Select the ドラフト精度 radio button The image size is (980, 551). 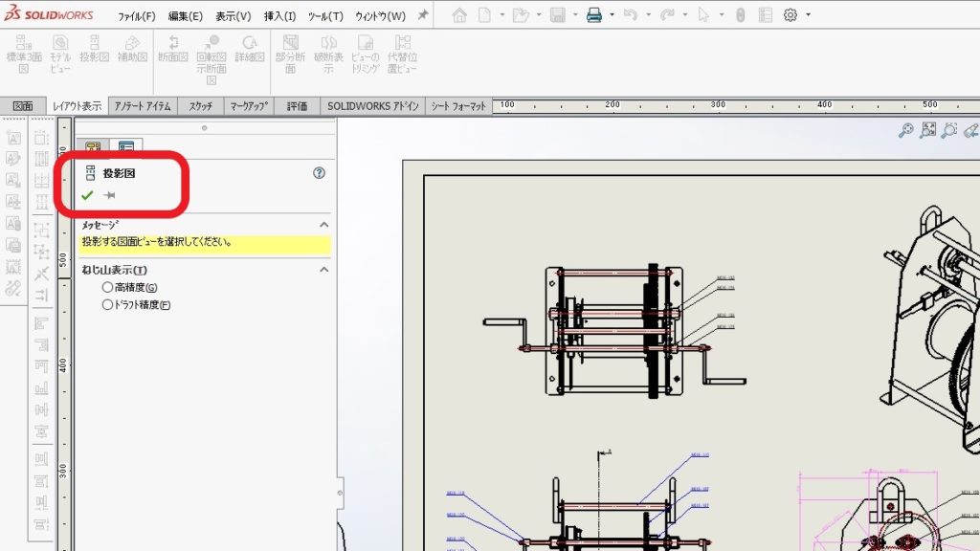pyautogui.click(x=107, y=305)
